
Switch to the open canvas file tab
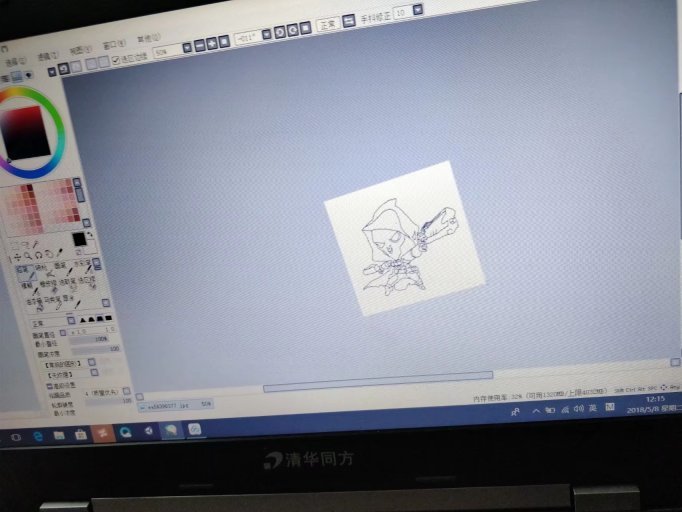(175, 405)
